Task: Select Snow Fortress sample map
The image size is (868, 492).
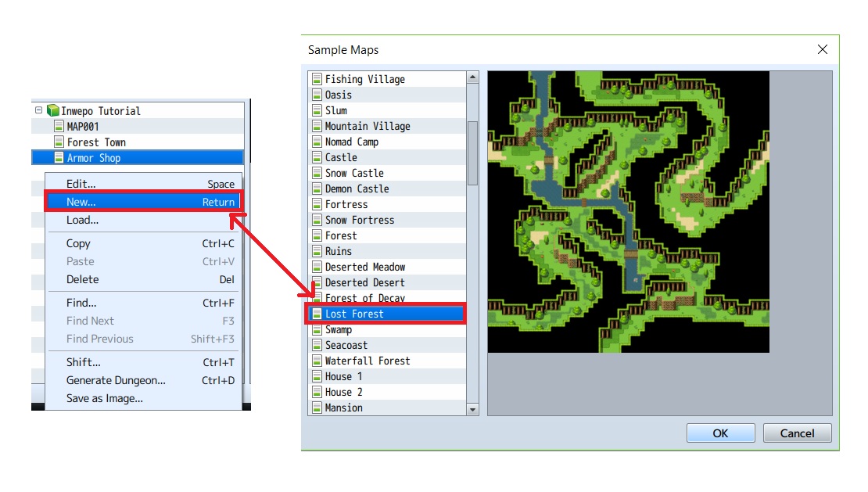Action: [388, 220]
